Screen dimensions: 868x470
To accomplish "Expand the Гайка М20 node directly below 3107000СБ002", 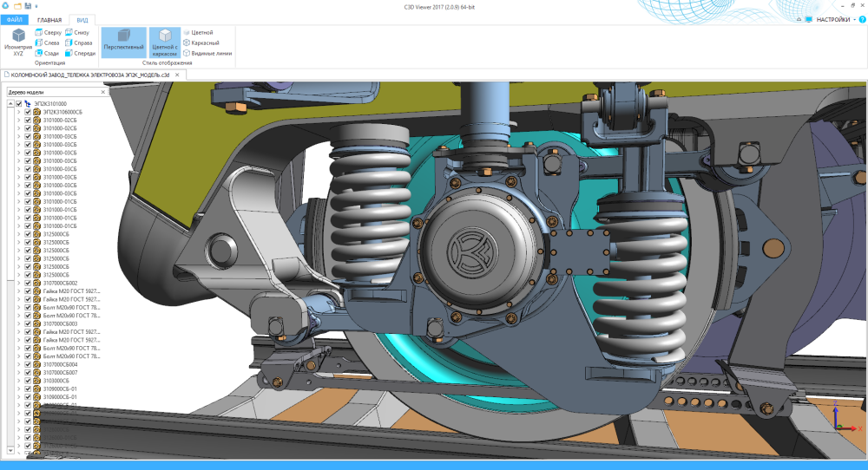I will pos(19,290).
